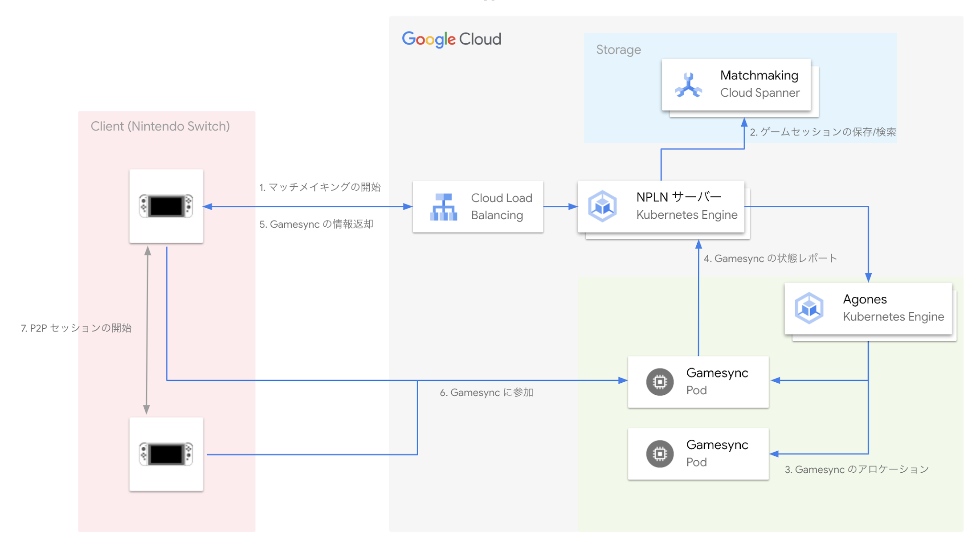Select 'Pod' text in the lower Gamesync box
980x548 pixels.
(696, 462)
